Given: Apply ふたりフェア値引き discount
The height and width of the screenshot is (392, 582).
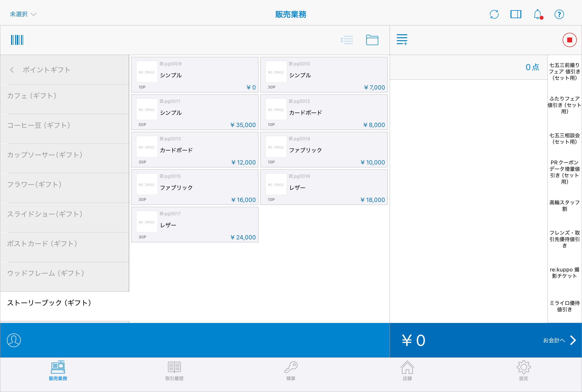Looking at the screenshot, I should (x=564, y=105).
